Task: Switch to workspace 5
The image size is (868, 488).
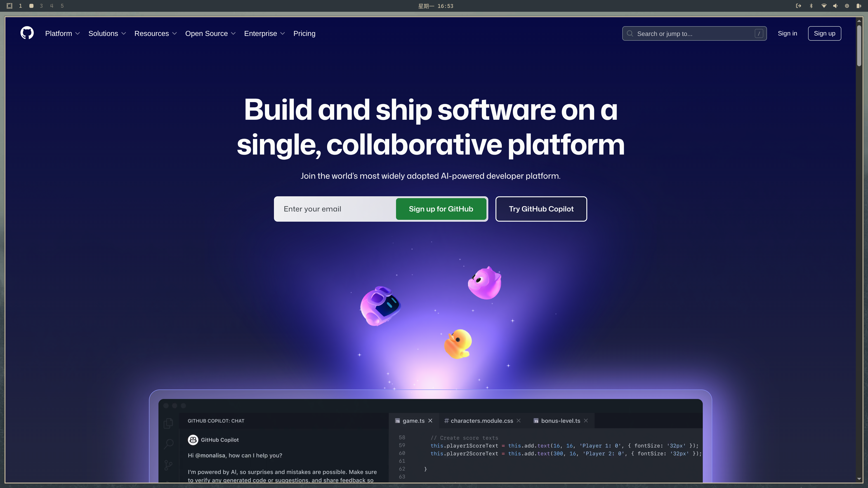Action: coord(62,6)
